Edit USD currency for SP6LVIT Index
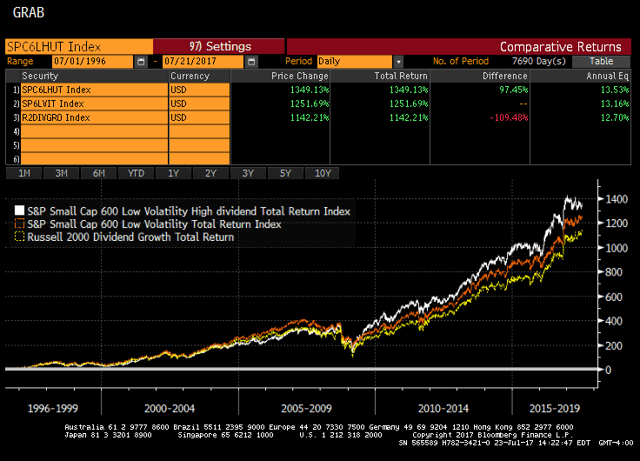The width and height of the screenshot is (640, 461). pyautogui.click(x=199, y=104)
